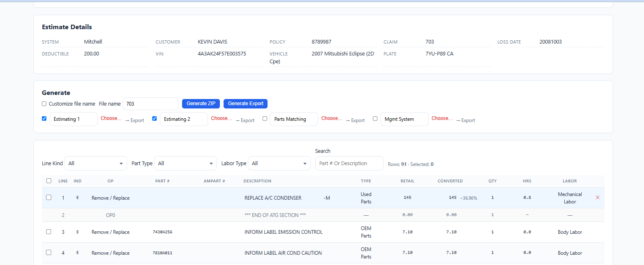Viewport: 644px width, 265px height.
Task: Click Choose link next to Estimating 2
Action: (x=222, y=118)
